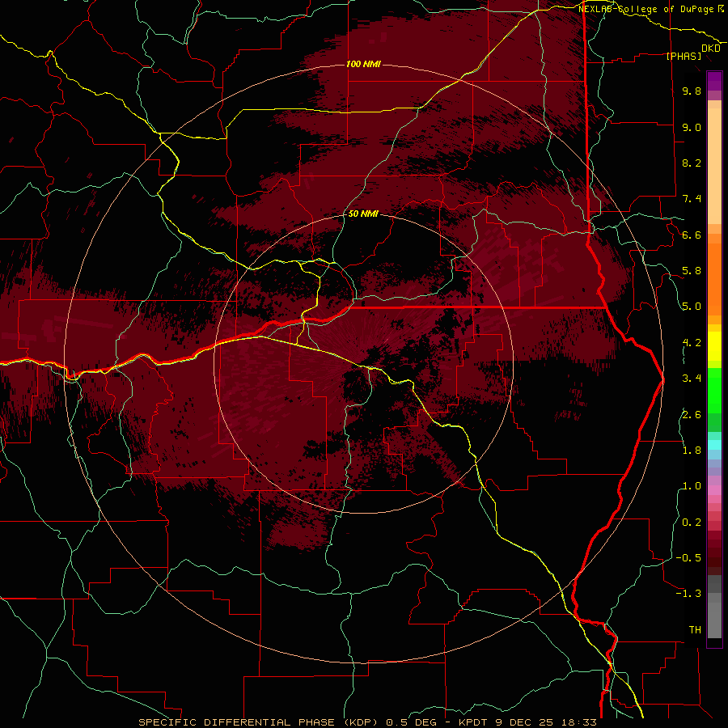728x728 pixels.
Task: Click the 8.2 color scale value
Action: tap(692, 163)
